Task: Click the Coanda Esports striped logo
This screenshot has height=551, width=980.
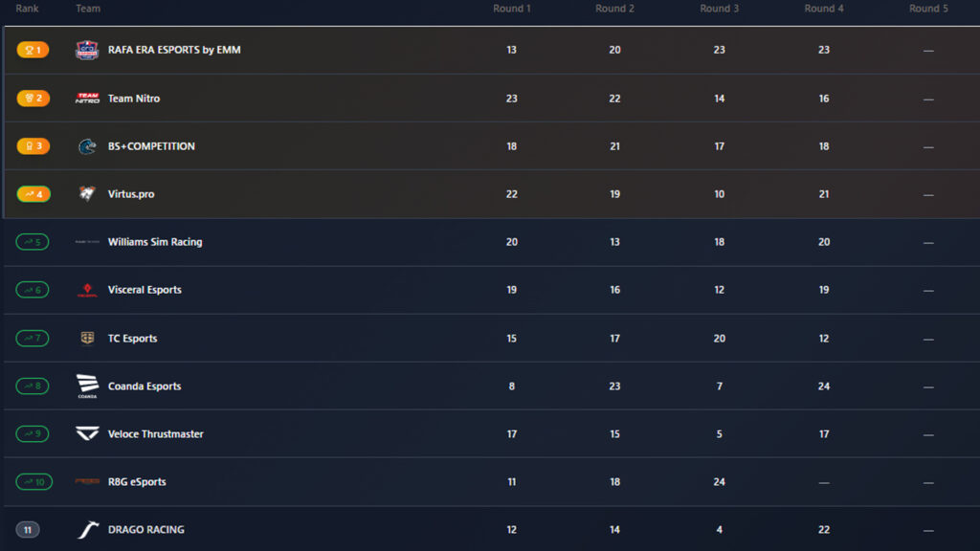Action: pos(86,386)
